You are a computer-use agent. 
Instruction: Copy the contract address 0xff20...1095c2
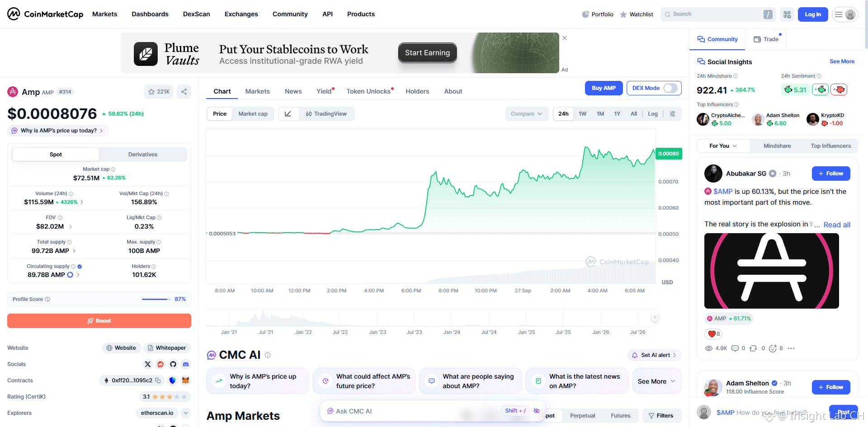pos(158,380)
